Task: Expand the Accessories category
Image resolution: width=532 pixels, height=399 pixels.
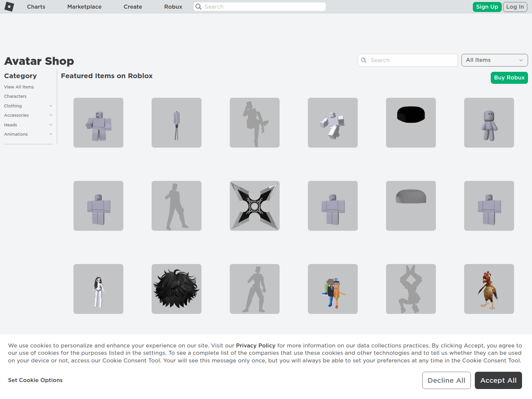Action: click(x=51, y=115)
